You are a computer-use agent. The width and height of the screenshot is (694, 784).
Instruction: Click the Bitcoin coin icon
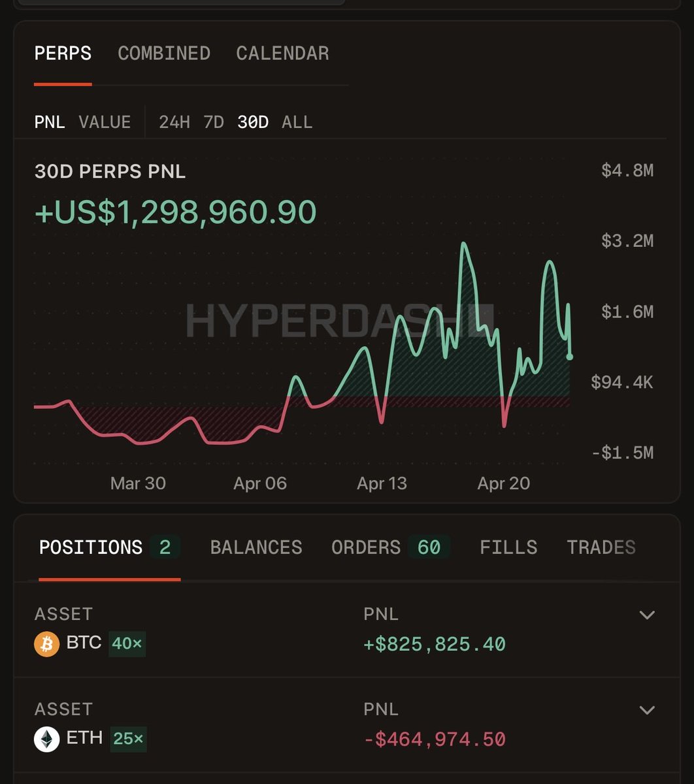coord(47,644)
